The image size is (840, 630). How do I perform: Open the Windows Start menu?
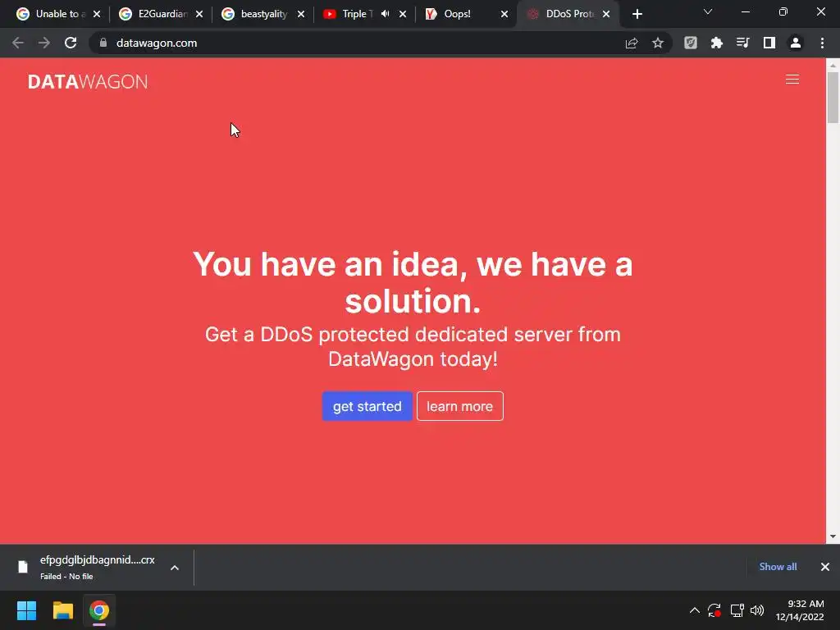click(x=26, y=610)
